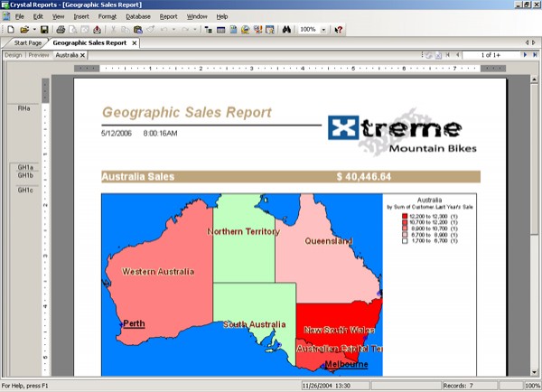This screenshot has height=392, width=542.
Task: Click the Undo arrow icon
Action: click(164, 30)
